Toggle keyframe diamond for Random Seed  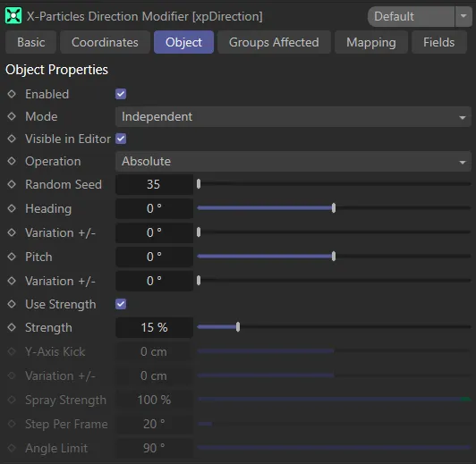(x=12, y=184)
